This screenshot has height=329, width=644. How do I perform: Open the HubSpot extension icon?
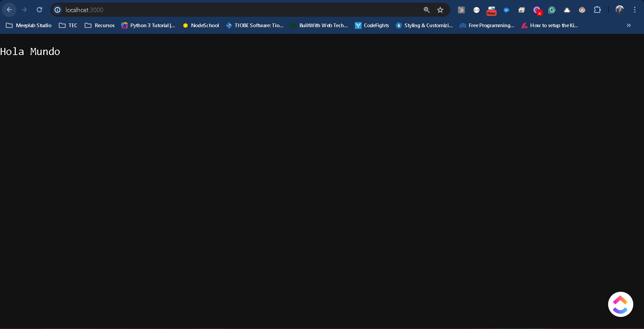tap(462, 10)
